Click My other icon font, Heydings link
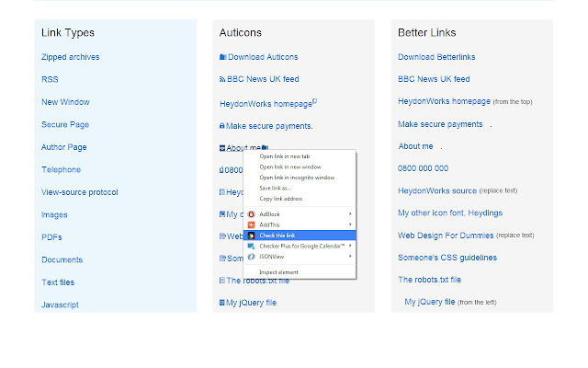This screenshot has height=368, width=588. [450, 213]
